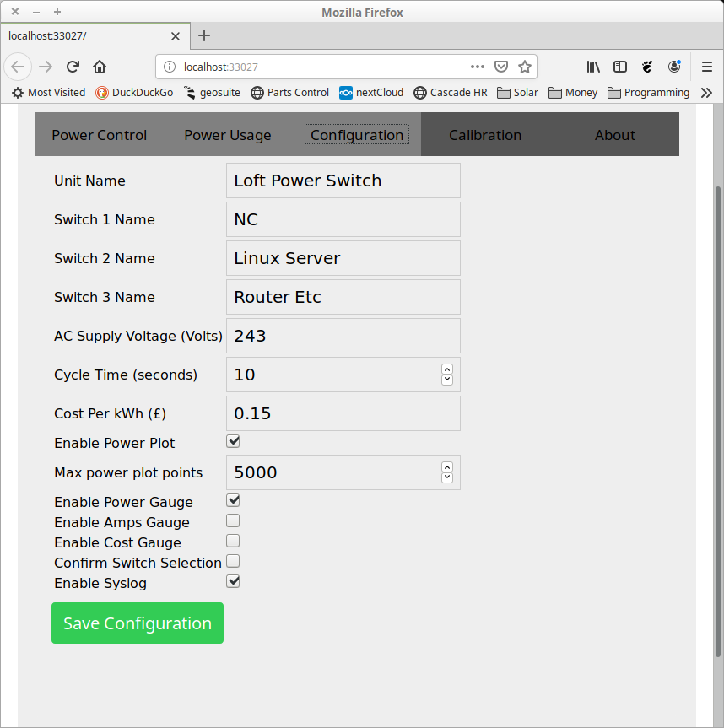Disable the Enable Power Plot checkbox

(x=233, y=441)
